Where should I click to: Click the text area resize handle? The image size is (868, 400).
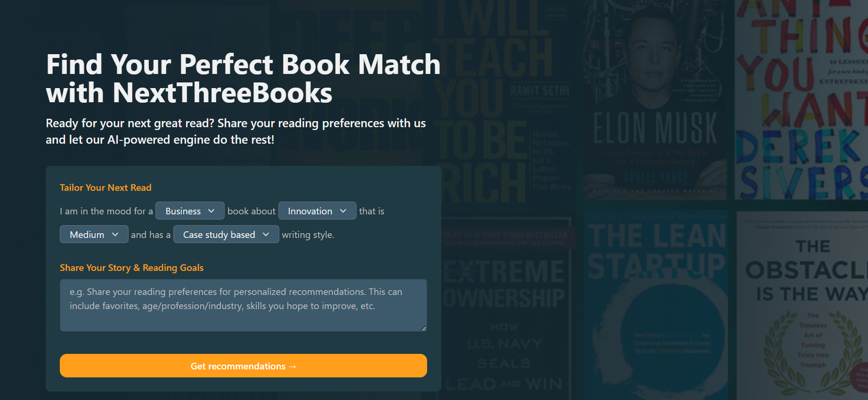[424, 328]
